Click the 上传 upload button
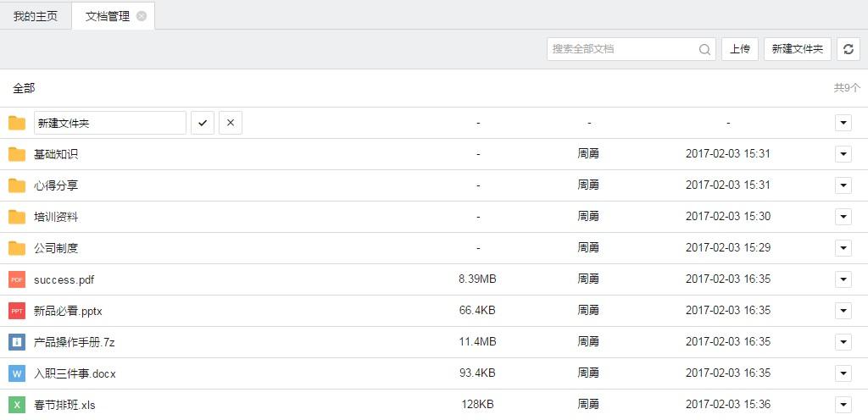The width and height of the screenshot is (868, 420). pos(740,49)
